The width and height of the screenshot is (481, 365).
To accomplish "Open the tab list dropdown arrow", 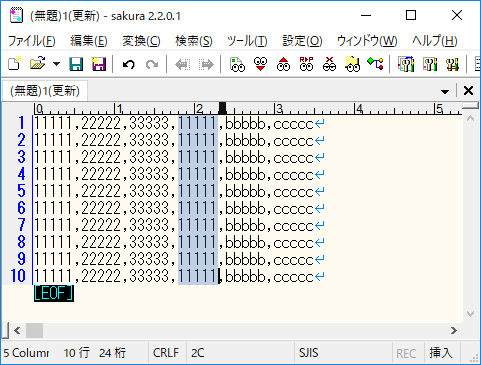I will coord(445,91).
